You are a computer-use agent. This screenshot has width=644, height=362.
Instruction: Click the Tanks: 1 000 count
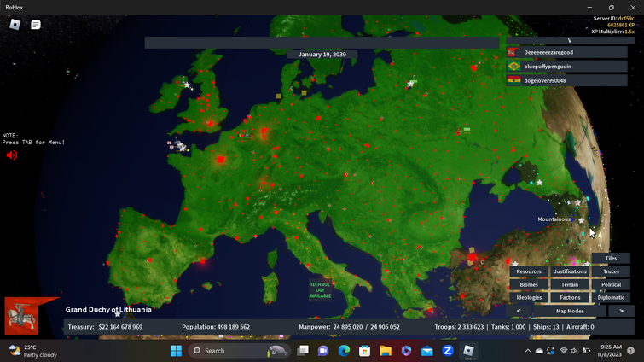508,327
